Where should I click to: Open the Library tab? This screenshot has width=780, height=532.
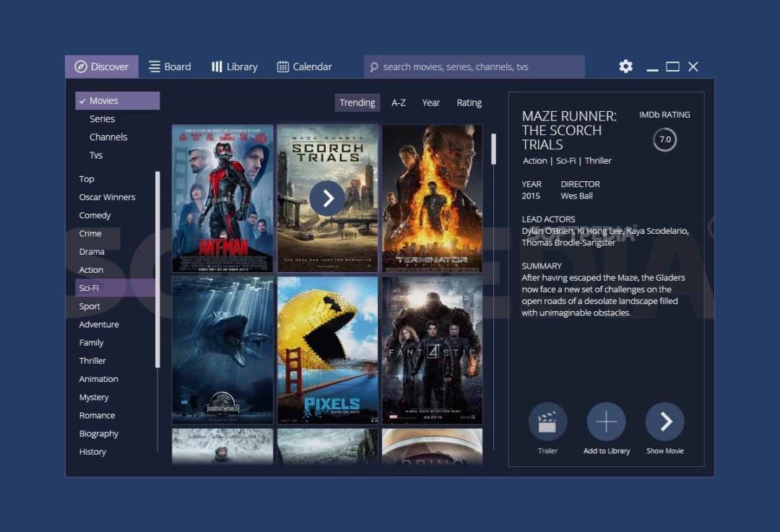[234, 66]
